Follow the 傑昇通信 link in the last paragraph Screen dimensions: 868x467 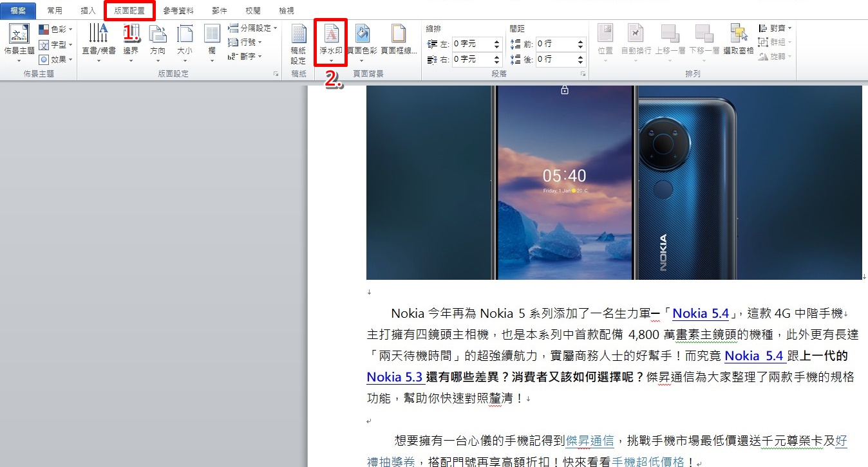tap(591, 441)
